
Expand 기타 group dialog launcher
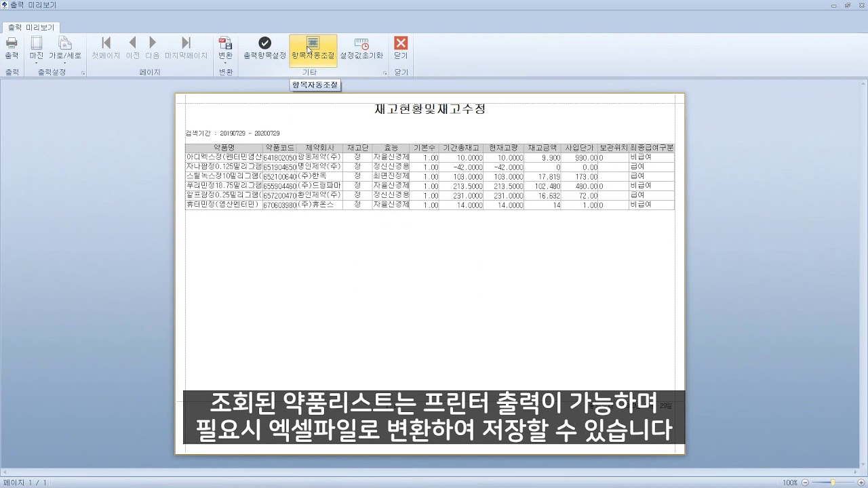[x=384, y=73]
